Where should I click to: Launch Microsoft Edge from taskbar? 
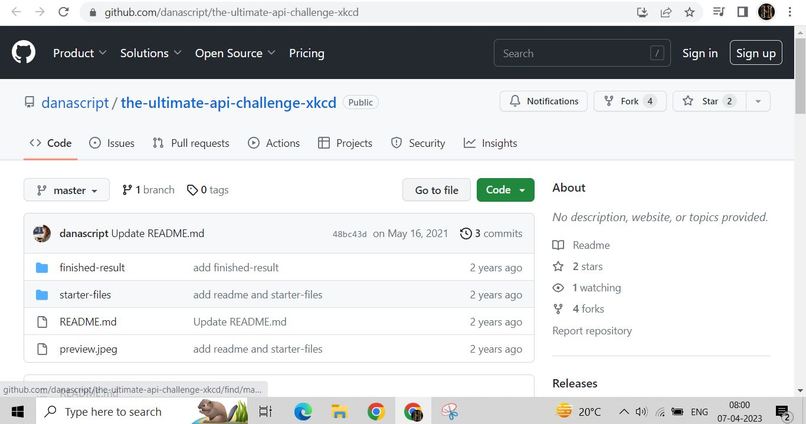click(x=303, y=412)
